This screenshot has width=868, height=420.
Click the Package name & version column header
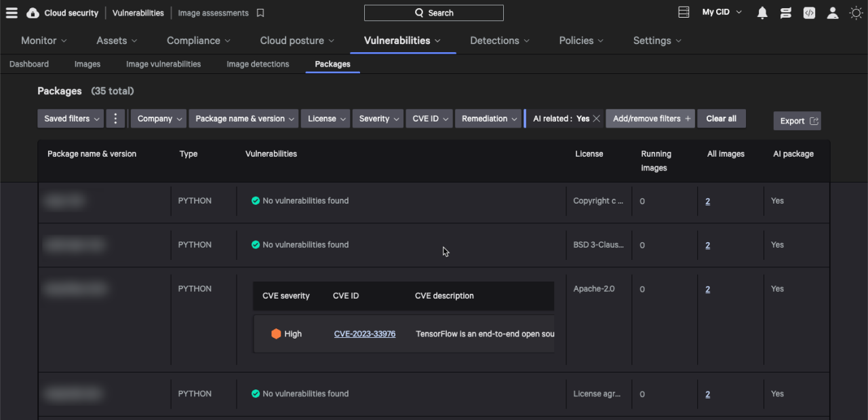92,154
